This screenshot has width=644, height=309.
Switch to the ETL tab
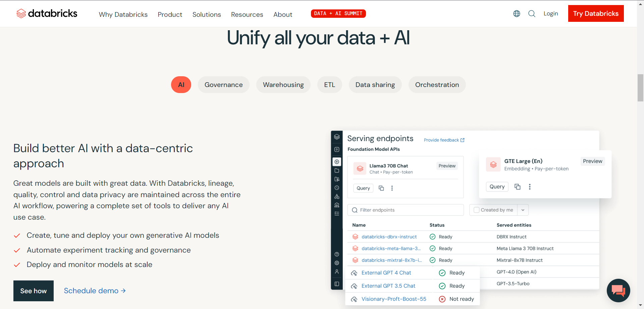coord(330,85)
